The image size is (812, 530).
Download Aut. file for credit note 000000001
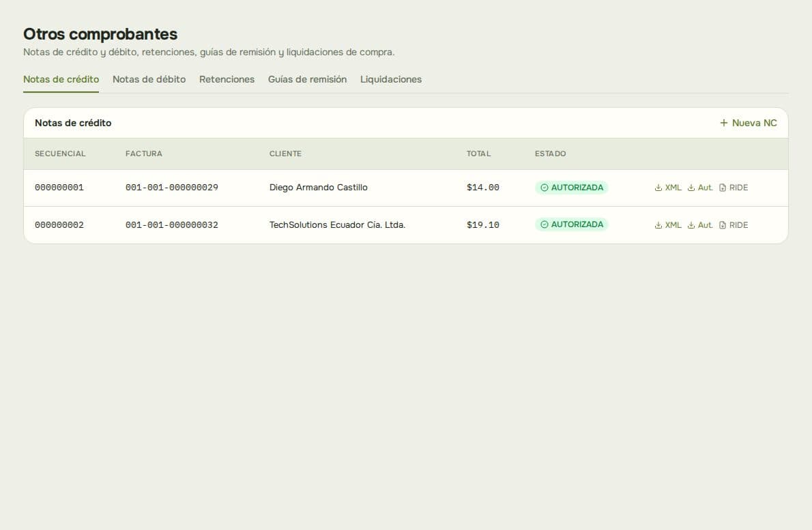click(700, 188)
